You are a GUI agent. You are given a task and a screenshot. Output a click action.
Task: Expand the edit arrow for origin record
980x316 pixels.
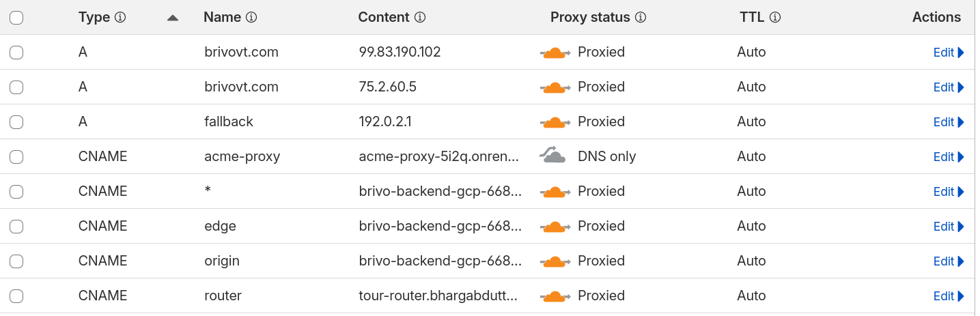point(962,261)
